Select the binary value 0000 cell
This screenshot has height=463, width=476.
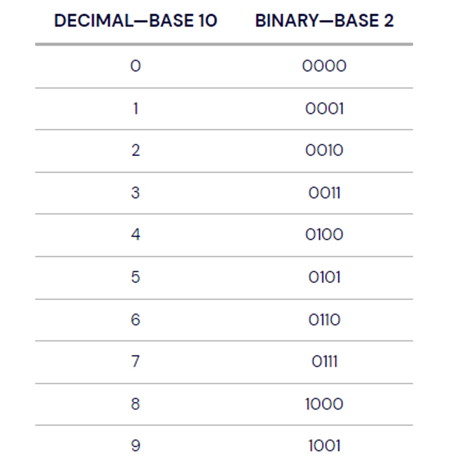pyautogui.click(x=324, y=66)
